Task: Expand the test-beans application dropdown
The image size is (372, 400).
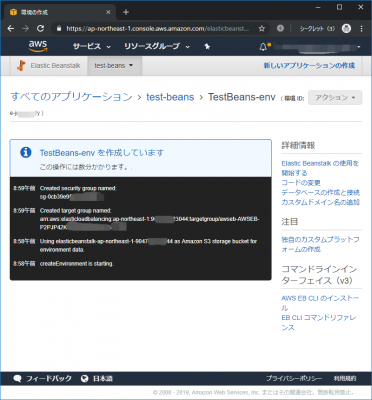Action: 114,66
